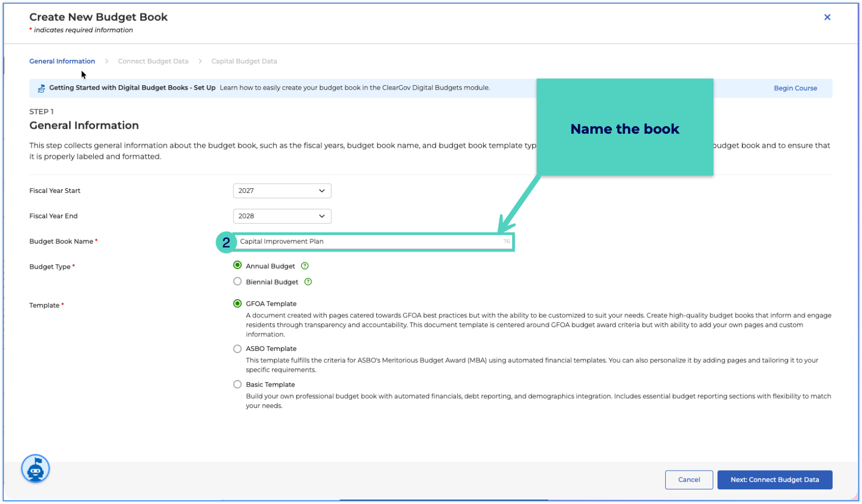Select the GFOA Template radio button
This screenshot has height=504, width=862.
click(x=237, y=303)
